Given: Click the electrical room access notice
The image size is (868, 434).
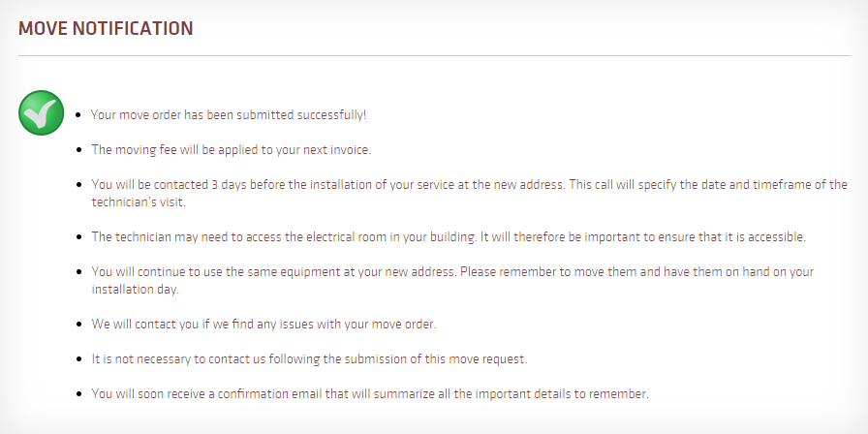Looking at the screenshot, I should pos(449,237).
